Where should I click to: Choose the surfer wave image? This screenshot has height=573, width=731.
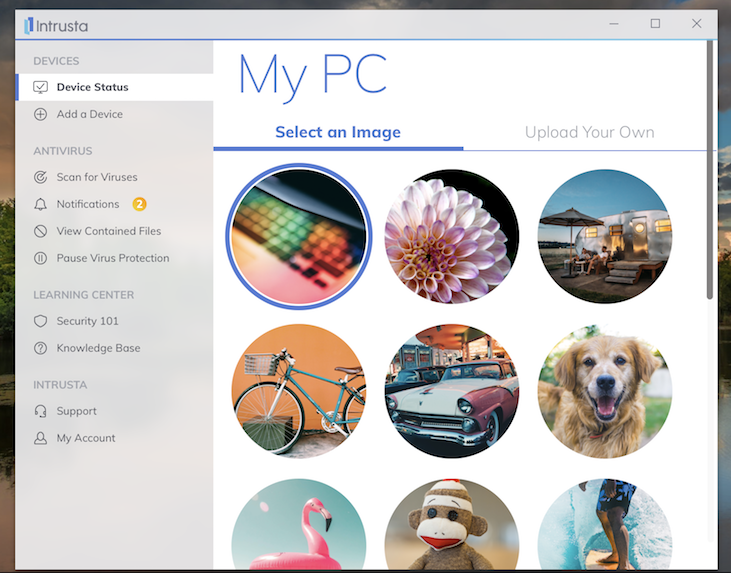coord(605,524)
